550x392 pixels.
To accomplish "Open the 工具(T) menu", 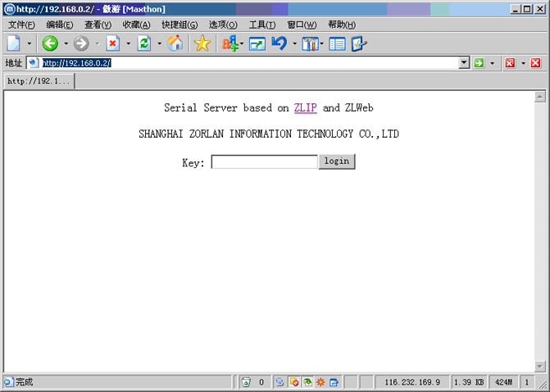I will click(x=261, y=25).
